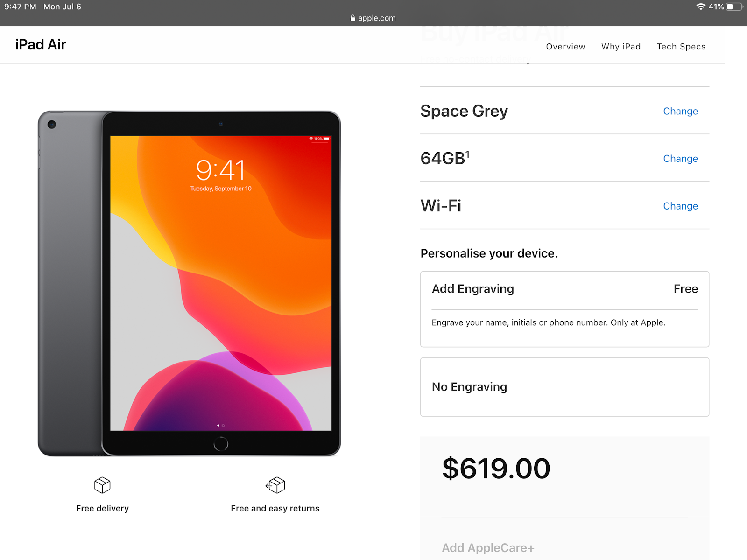Viewport: 747px width, 560px height.
Task: Click the iPad Air page title
Action: pyautogui.click(x=41, y=44)
